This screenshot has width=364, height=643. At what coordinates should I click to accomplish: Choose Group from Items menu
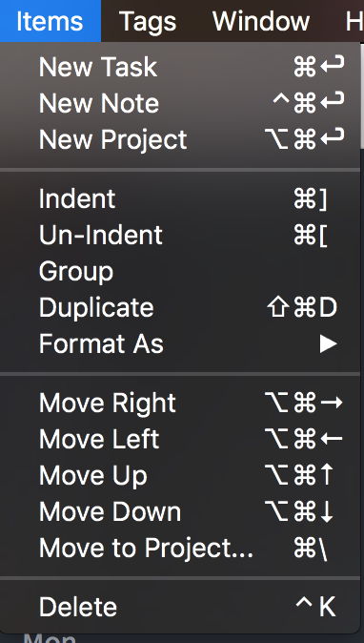point(180,271)
